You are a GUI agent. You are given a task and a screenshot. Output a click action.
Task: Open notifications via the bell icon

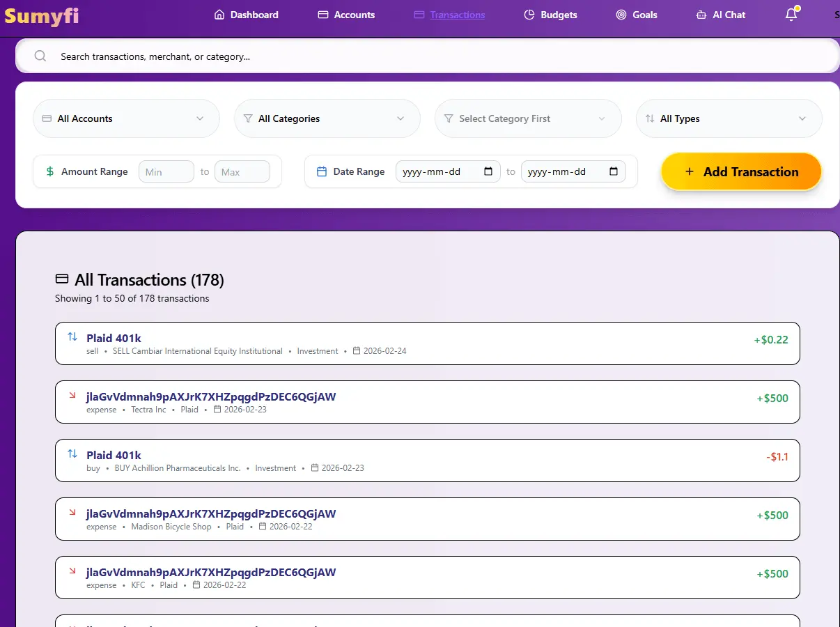point(791,15)
